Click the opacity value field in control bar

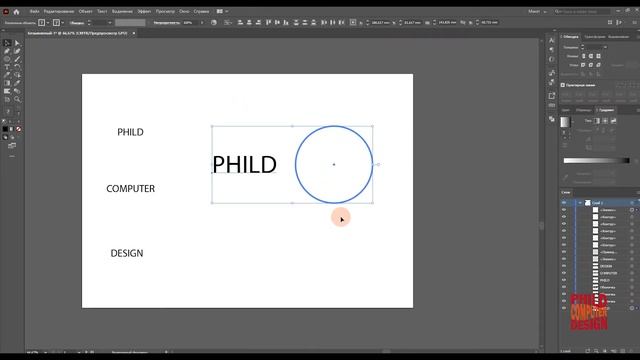[x=190, y=23]
